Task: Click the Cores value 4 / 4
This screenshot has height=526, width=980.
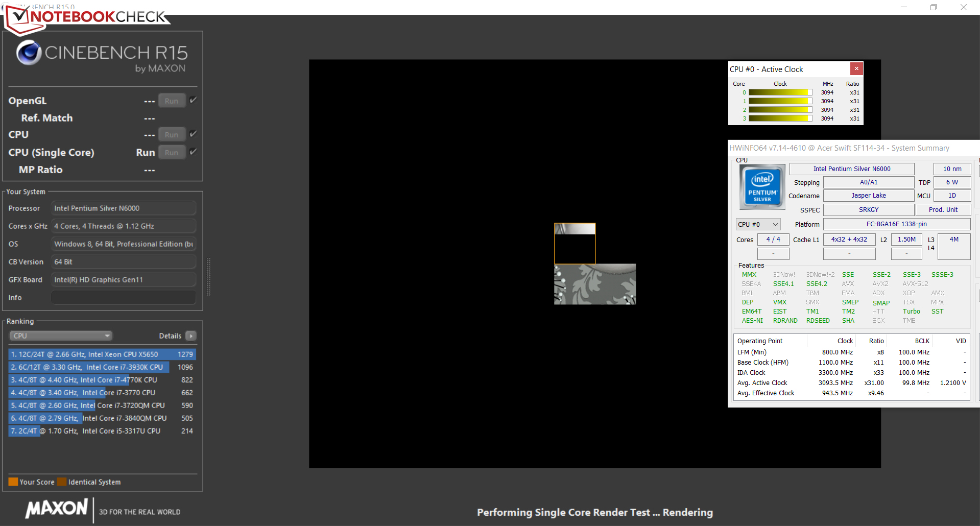Action: [x=773, y=240]
